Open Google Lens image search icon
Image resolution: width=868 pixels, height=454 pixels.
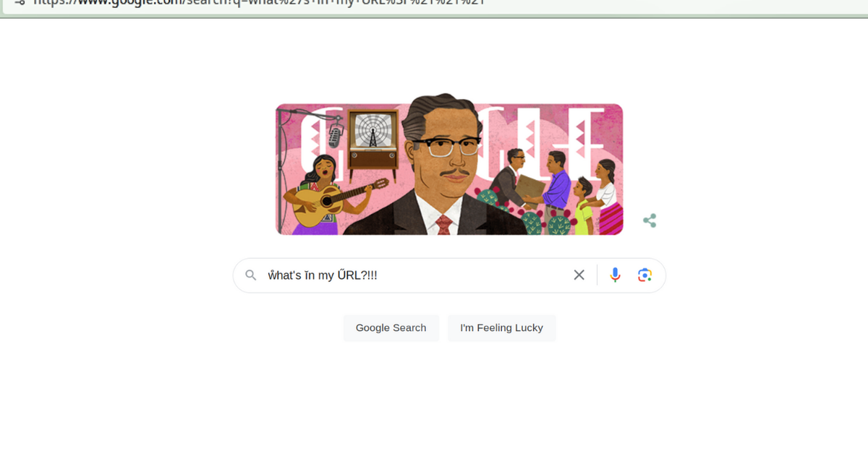coord(644,275)
